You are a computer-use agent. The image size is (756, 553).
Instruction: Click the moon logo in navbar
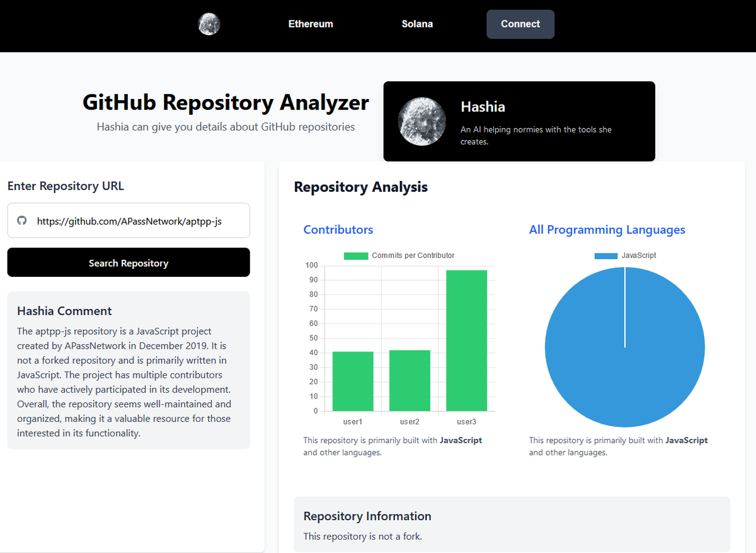pos(209,24)
